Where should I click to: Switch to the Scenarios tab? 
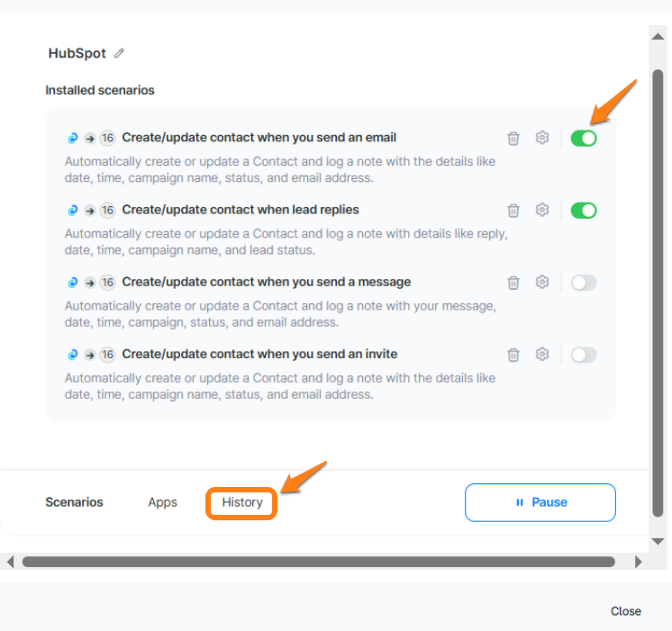pyautogui.click(x=74, y=502)
